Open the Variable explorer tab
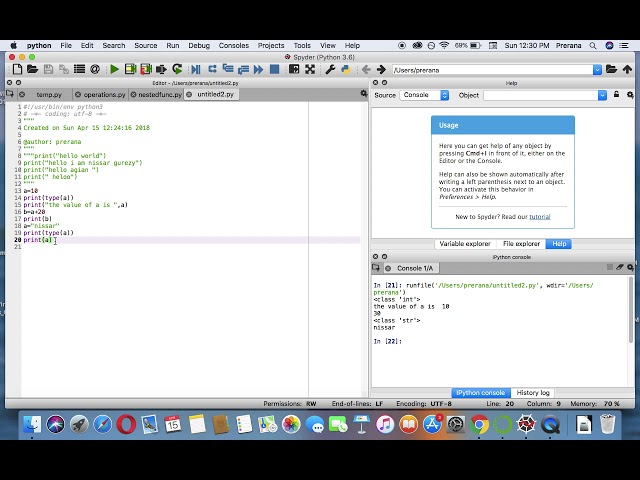The height and width of the screenshot is (480, 640). point(465,244)
